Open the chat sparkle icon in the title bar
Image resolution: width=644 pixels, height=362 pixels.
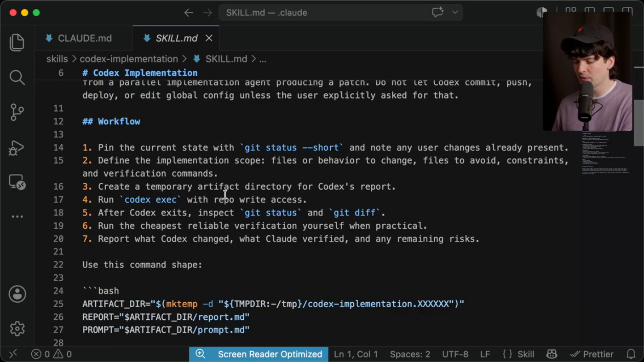(x=437, y=12)
